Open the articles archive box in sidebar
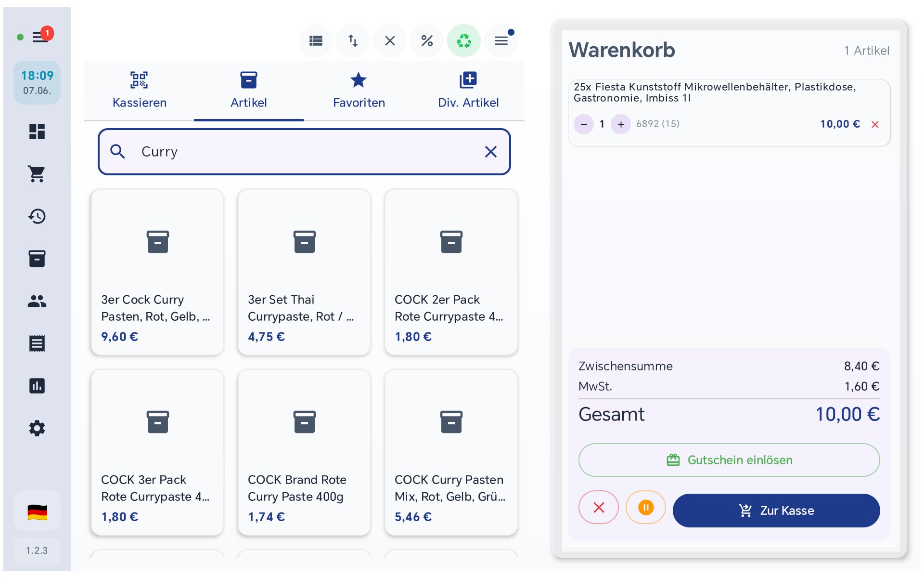The width and height of the screenshot is (924, 578). (x=37, y=259)
